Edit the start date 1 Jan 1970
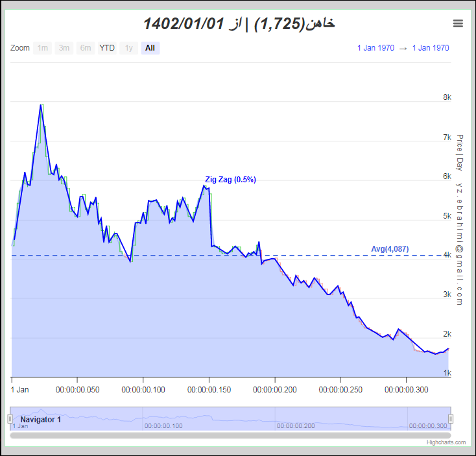This screenshot has width=476, height=456. coord(375,48)
